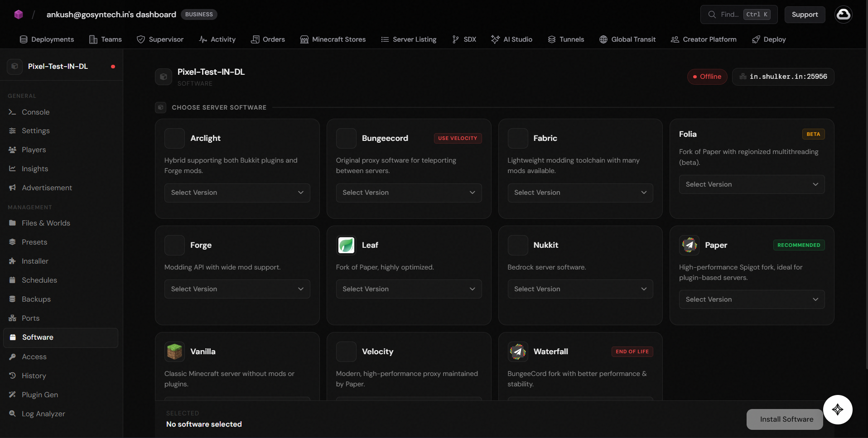Open the SDX tab
Screen dimensions: 868x438
click(x=464, y=39)
